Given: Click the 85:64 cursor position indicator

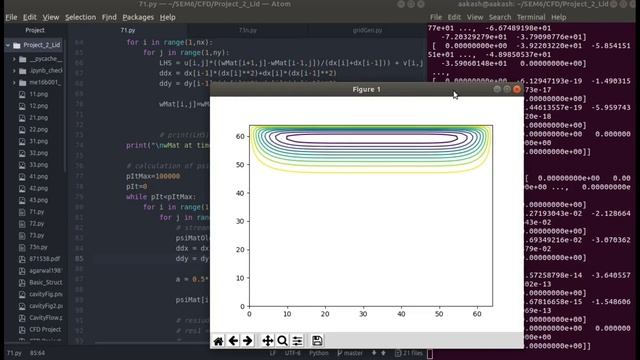Looking at the screenshot, I should [x=37, y=353].
